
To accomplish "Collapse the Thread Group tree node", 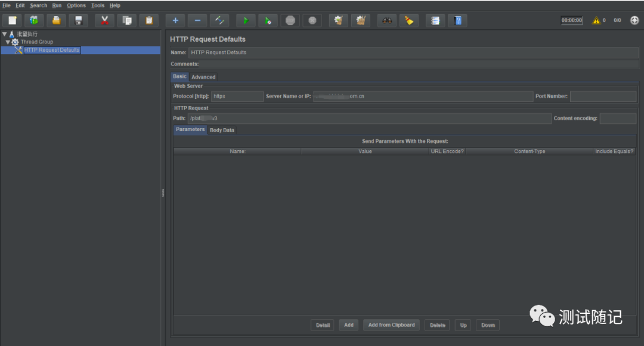I will (x=8, y=42).
